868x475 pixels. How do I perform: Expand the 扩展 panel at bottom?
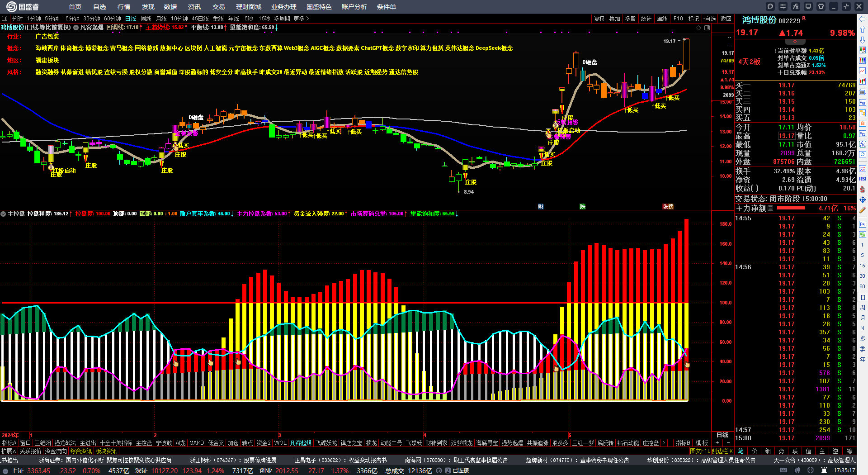point(9,451)
